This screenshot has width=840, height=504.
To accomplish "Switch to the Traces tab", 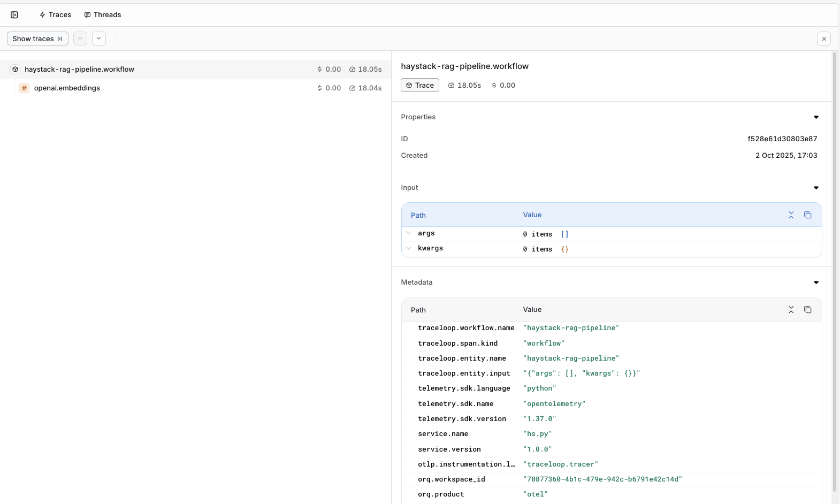I will 55,15.
